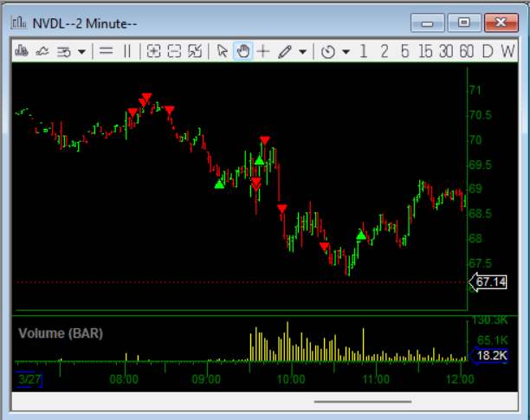This screenshot has width=530, height=420.
Task: Click the zoom in icon
Action: coord(153,51)
